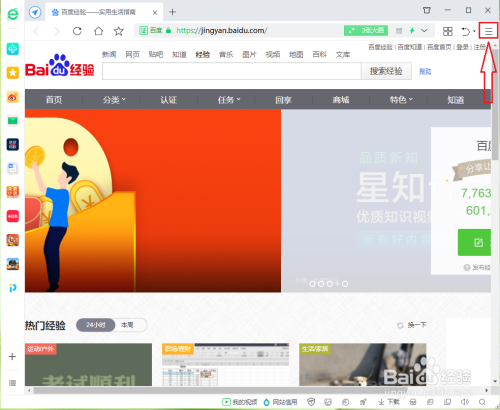This screenshot has width=500, height=410.
Task: Check website credit (网站信用) in status bar
Action: point(280,402)
